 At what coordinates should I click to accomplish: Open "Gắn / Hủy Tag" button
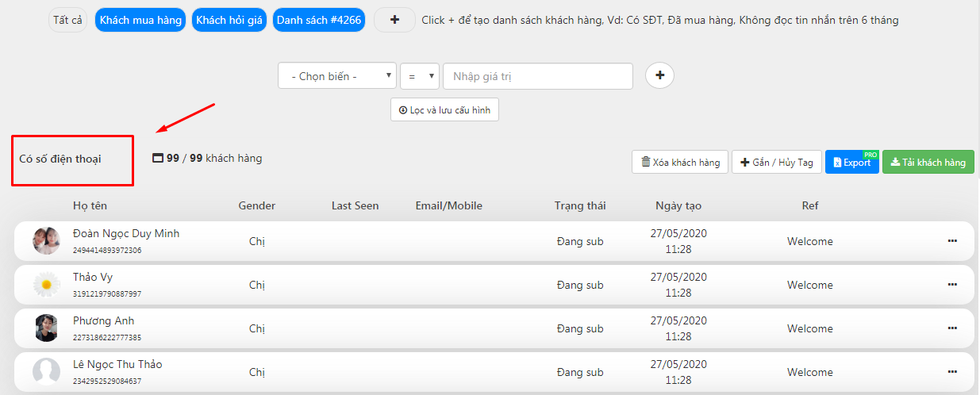point(776,162)
